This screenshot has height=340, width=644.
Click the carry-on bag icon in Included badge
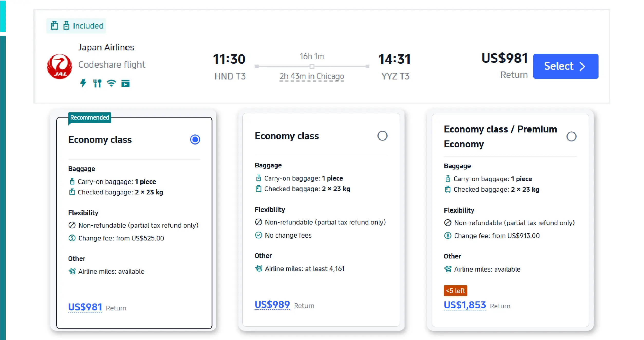(x=66, y=26)
